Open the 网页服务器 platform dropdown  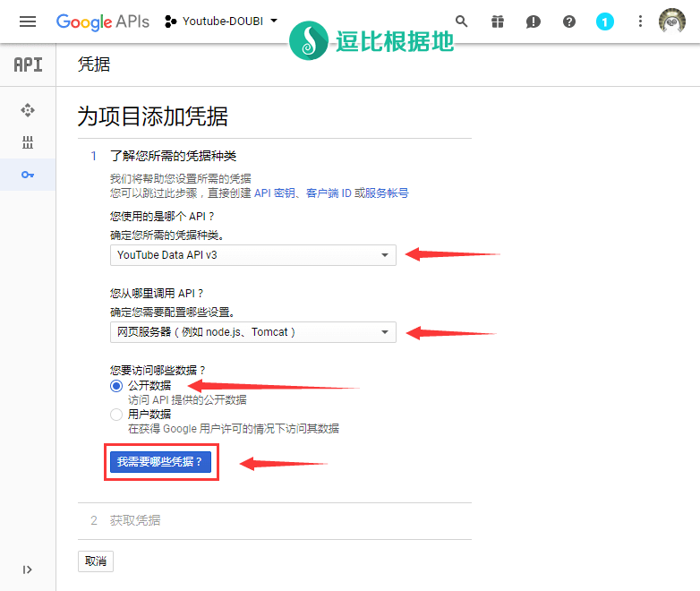[253, 332]
